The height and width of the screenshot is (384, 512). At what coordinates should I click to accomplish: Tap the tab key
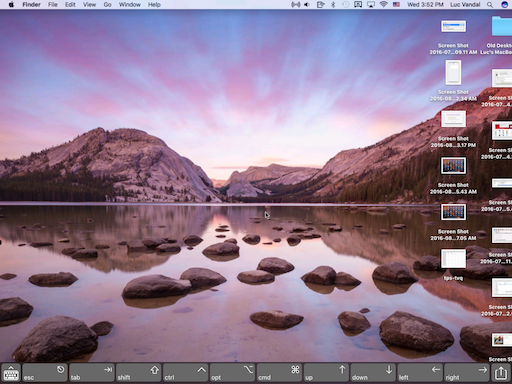tap(92, 373)
